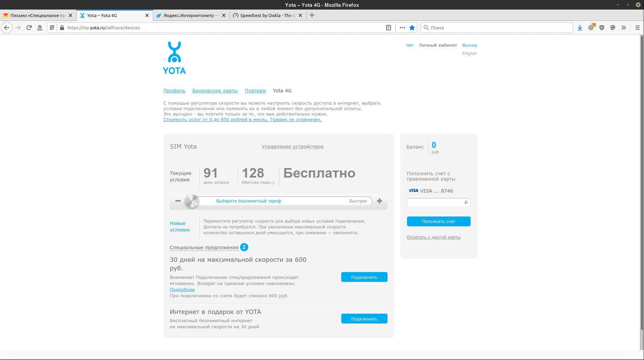644x360 pixels.
Task: Open page actions three-dots menu
Action: point(403,28)
